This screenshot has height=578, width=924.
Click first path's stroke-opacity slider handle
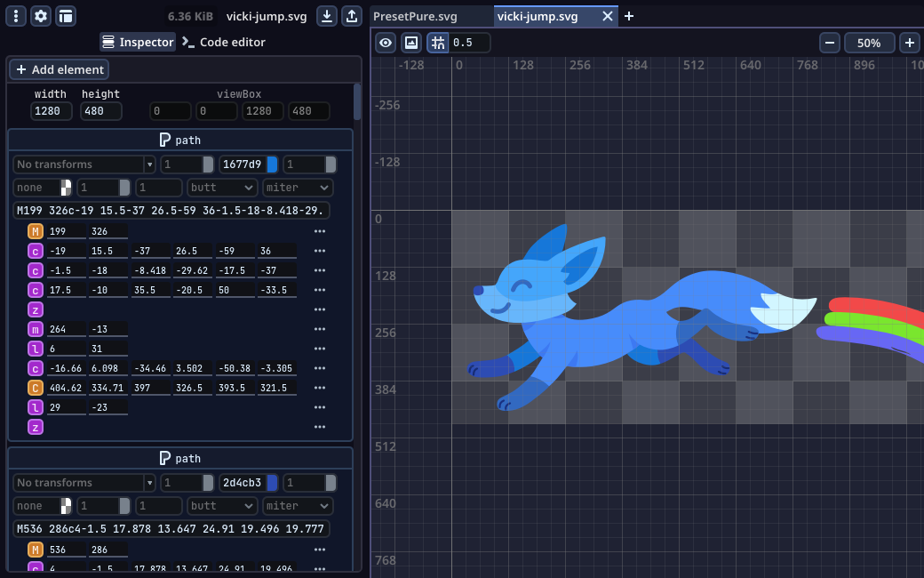[124, 188]
